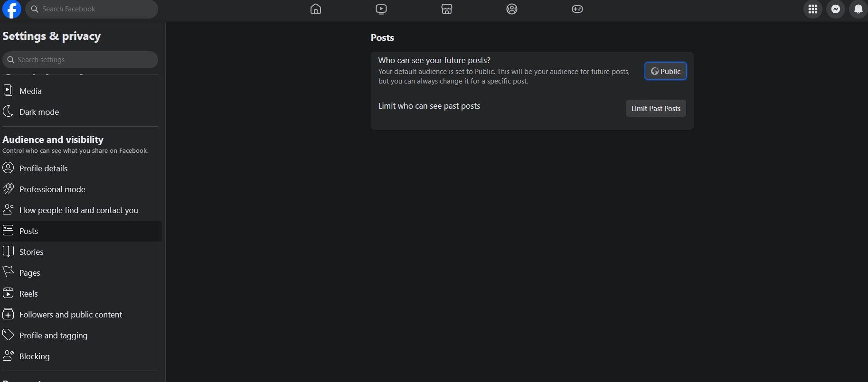868x382 pixels.
Task: Open the apps grid menu icon
Action: pyautogui.click(x=813, y=9)
